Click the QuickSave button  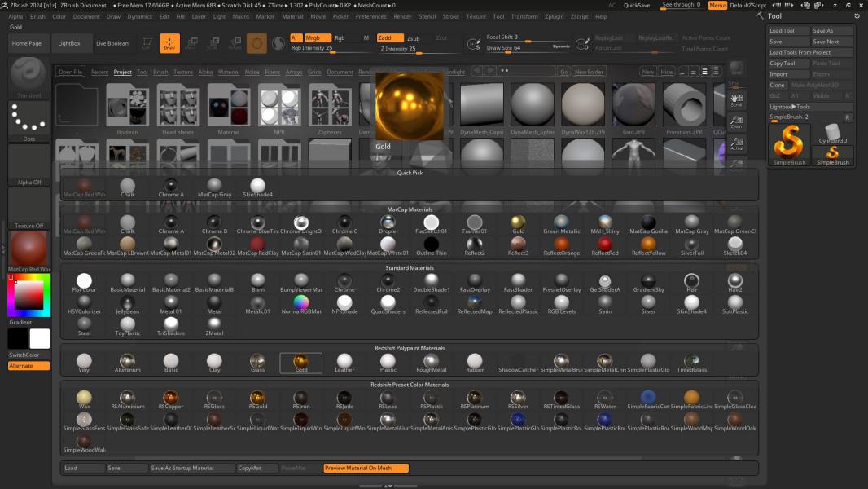coord(637,5)
